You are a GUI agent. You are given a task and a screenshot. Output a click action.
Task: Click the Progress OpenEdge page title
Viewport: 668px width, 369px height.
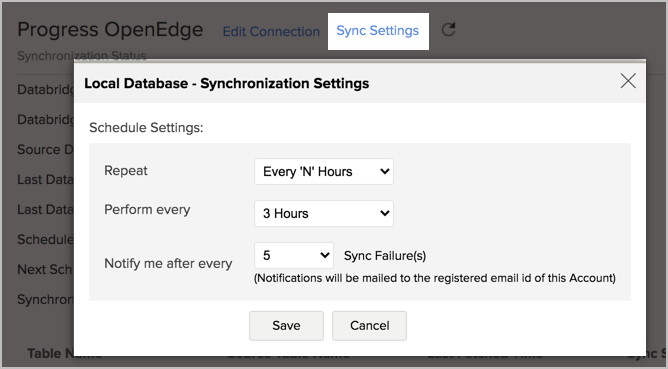coord(110,30)
